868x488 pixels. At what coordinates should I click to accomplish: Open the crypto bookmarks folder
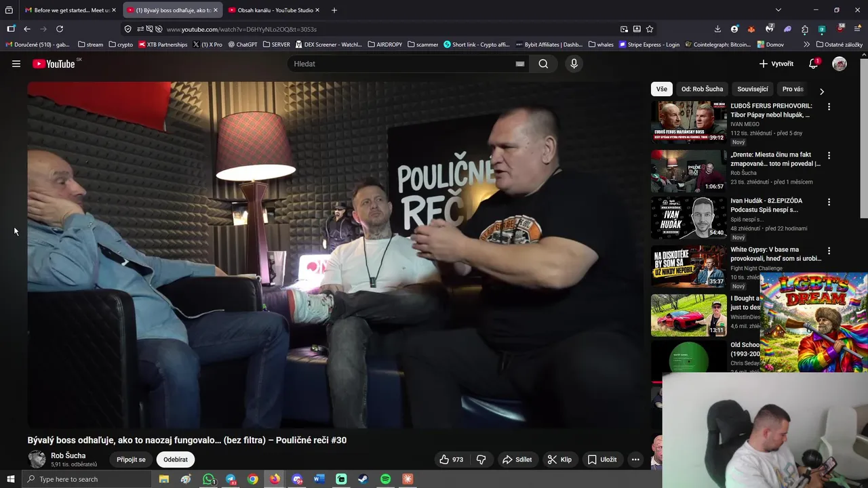[121, 45]
